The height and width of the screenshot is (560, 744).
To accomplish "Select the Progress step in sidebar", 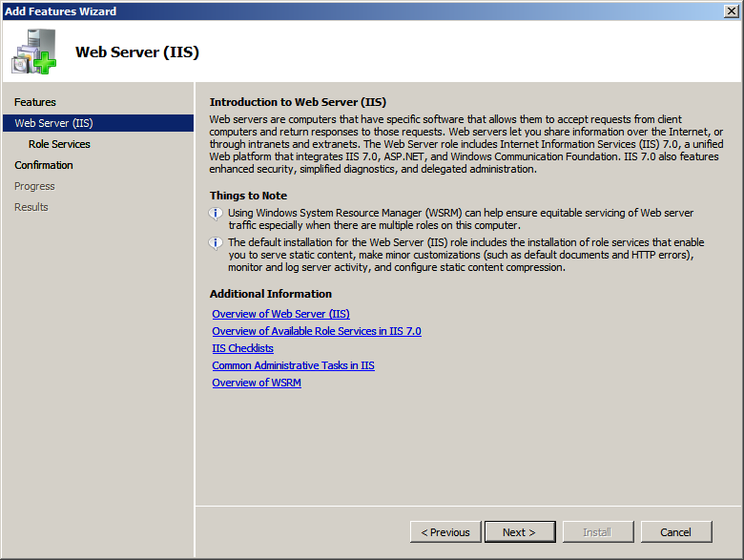I will coord(34,186).
